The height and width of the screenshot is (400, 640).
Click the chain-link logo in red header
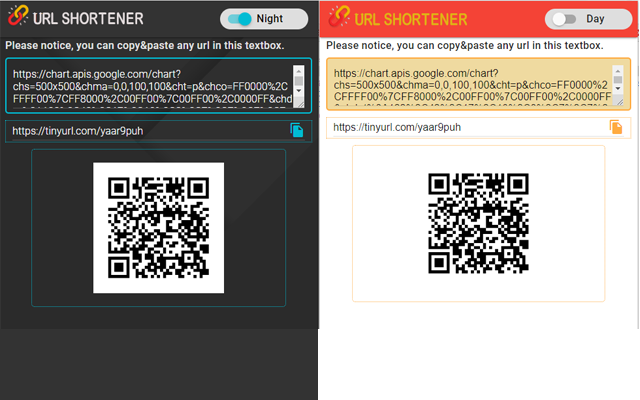click(340, 16)
